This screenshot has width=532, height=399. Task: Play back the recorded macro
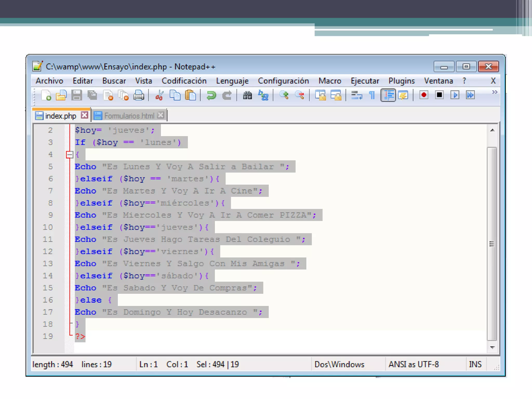[x=455, y=95]
